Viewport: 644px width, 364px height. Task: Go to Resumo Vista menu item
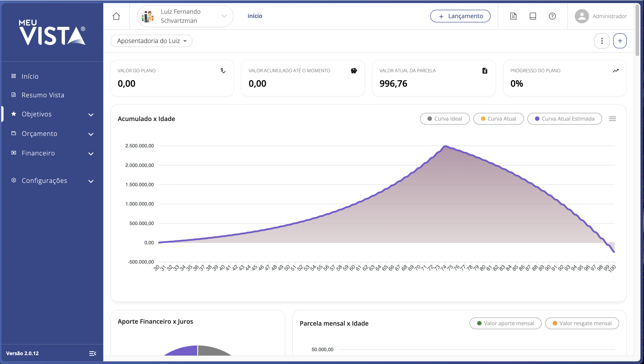click(x=43, y=95)
